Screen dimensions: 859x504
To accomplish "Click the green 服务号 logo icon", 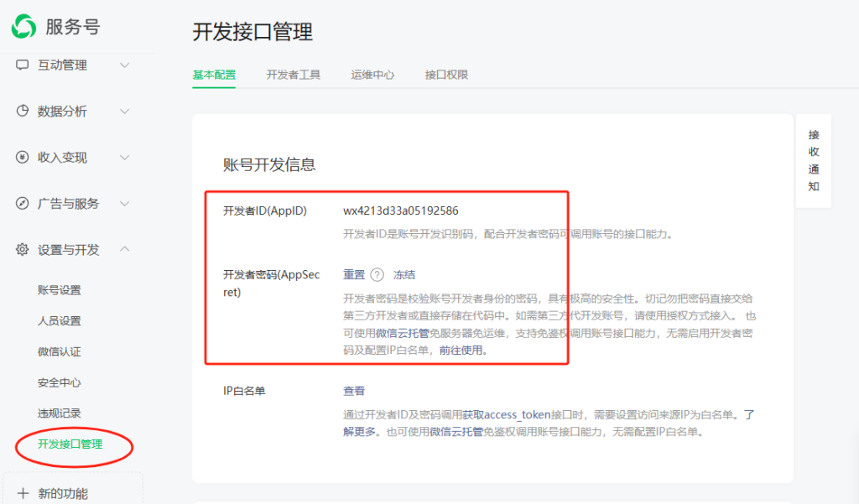I will click(x=23, y=26).
